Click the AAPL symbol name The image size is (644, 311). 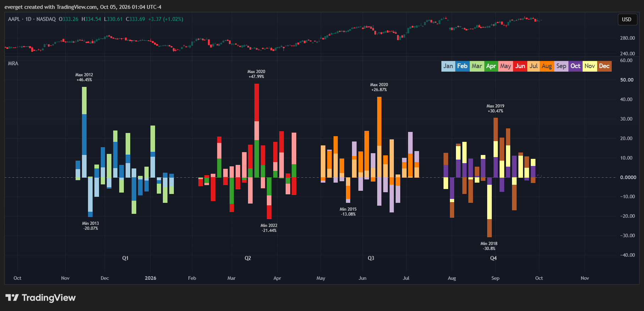coord(14,19)
